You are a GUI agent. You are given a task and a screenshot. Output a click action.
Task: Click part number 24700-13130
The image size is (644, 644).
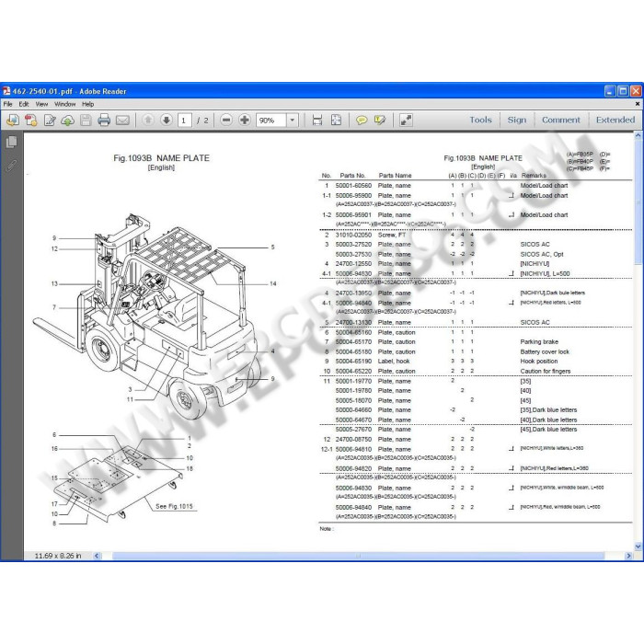click(353, 322)
